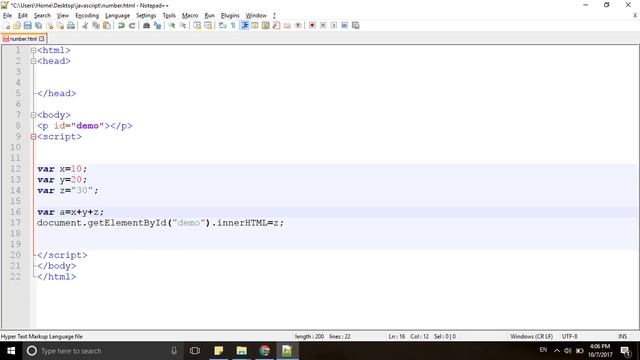
Task: Click the Windows Start button
Action: [11, 351]
